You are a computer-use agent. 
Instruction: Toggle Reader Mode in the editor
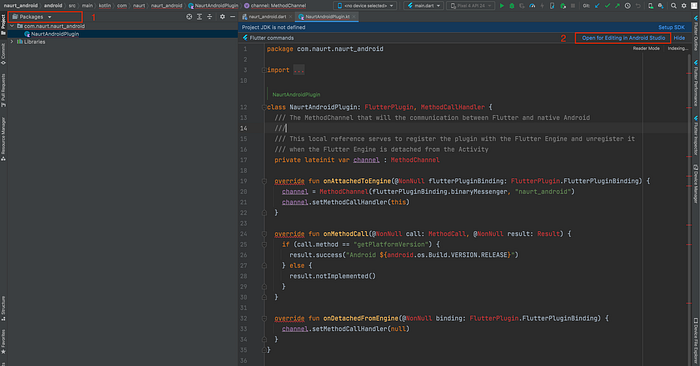646,48
